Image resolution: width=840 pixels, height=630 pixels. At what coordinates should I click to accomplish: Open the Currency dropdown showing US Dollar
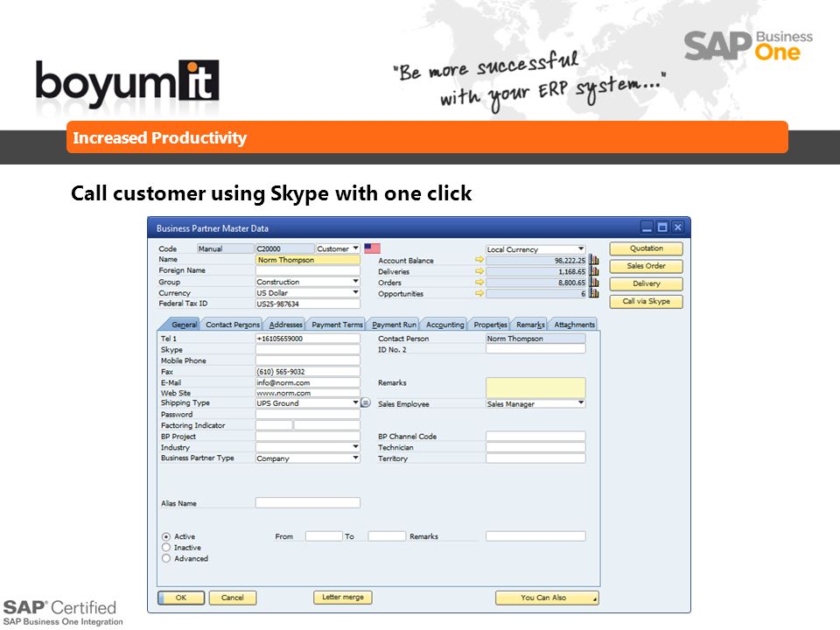[x=355, y=292]
